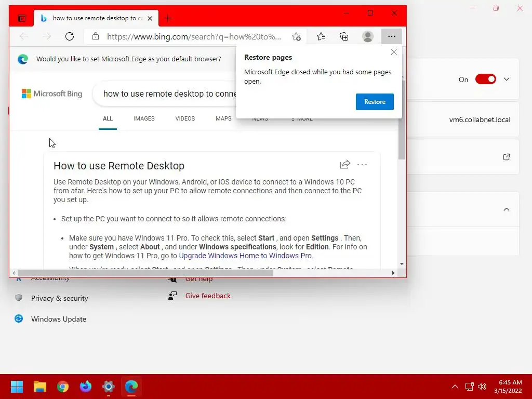Viewport: 532px width, 399px height.
Task: Open the clock and date flyout
Action: pyautogui.click(x=508, y=387)
